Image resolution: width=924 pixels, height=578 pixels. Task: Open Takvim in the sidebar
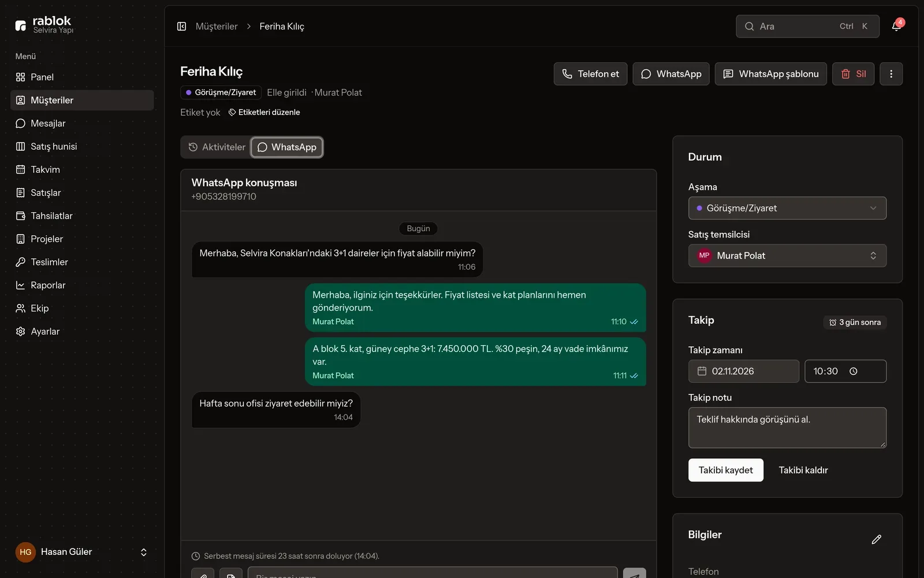(x=82, y=169)
